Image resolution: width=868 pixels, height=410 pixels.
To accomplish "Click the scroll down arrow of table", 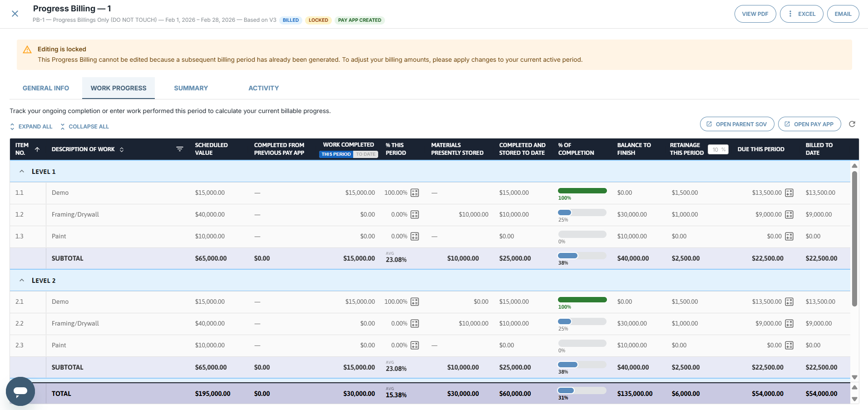I will pyautogui.click(x=854, y=377).
